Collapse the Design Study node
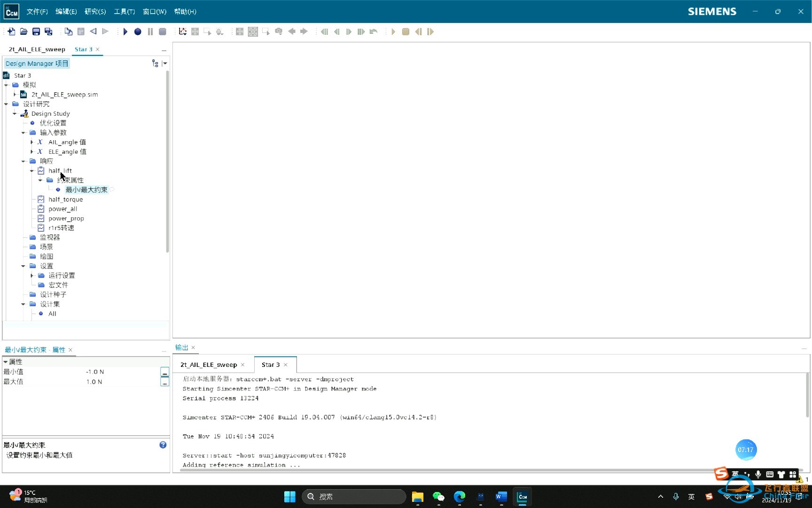 point(15,114)
